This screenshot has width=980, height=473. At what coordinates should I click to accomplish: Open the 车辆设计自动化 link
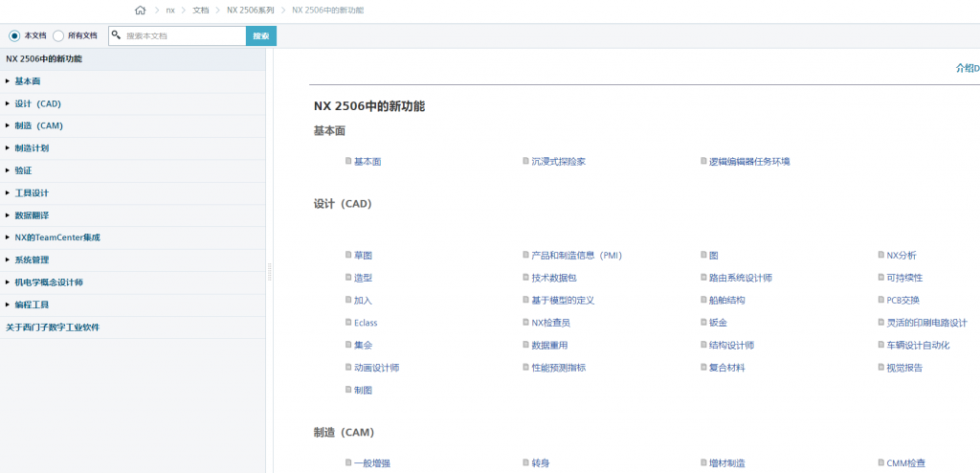[918, 346]
